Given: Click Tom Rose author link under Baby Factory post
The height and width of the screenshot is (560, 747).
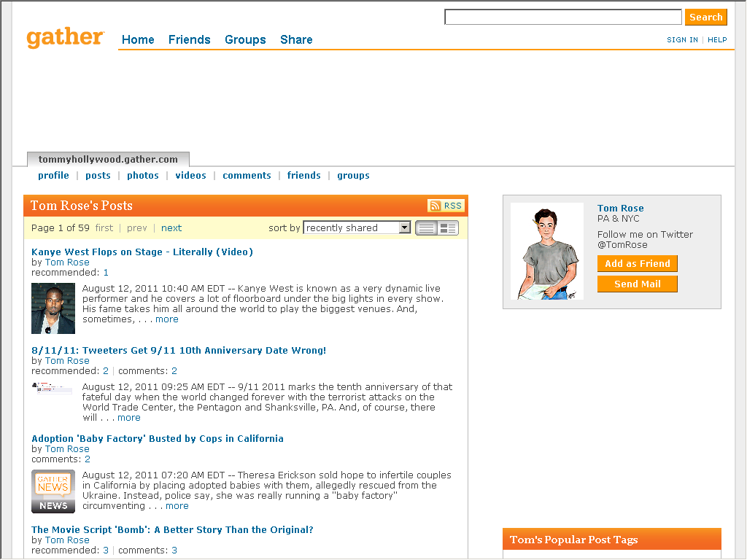Looking at the screenshot, I should click(67, 449).
